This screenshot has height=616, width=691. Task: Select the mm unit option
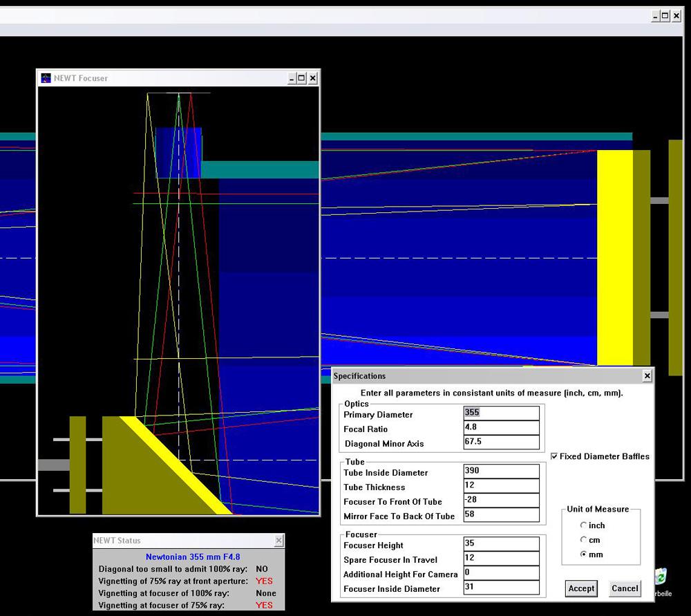[584, 554]
